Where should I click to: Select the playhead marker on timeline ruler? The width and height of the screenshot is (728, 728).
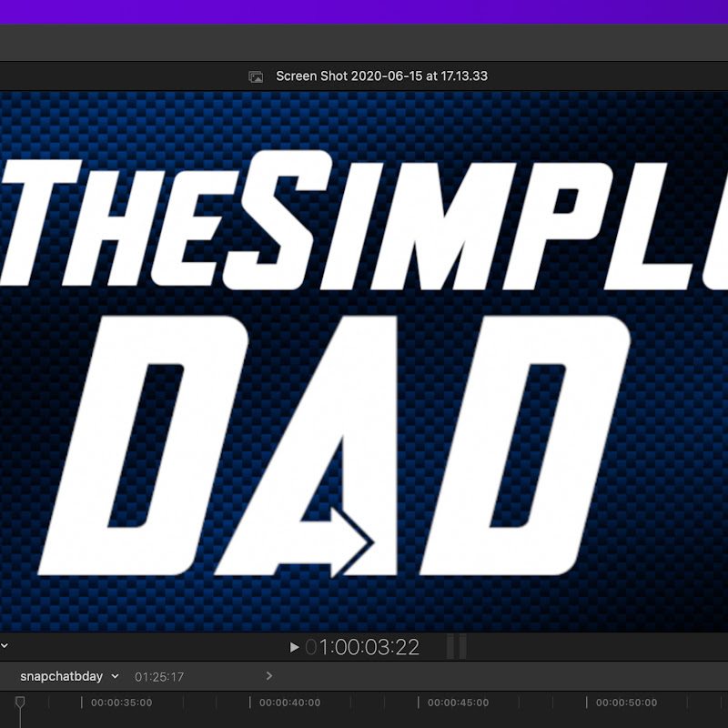[20, 703]
